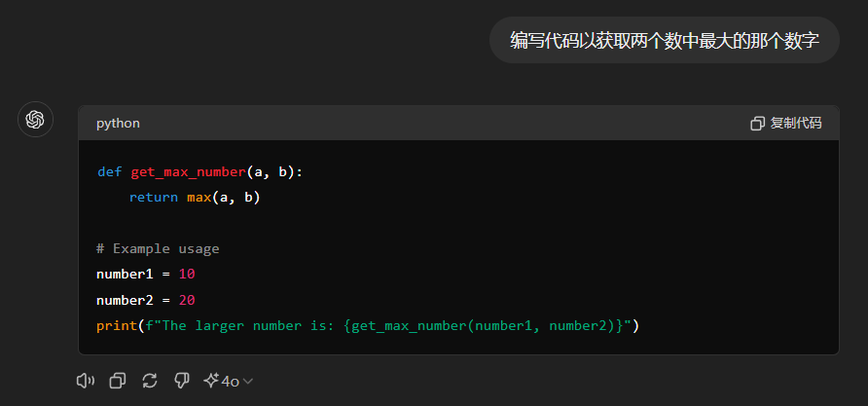Click the thumbs down feedback icon
Image resolution: width=868 pixels, height=406 pixels.
(181, 381)
